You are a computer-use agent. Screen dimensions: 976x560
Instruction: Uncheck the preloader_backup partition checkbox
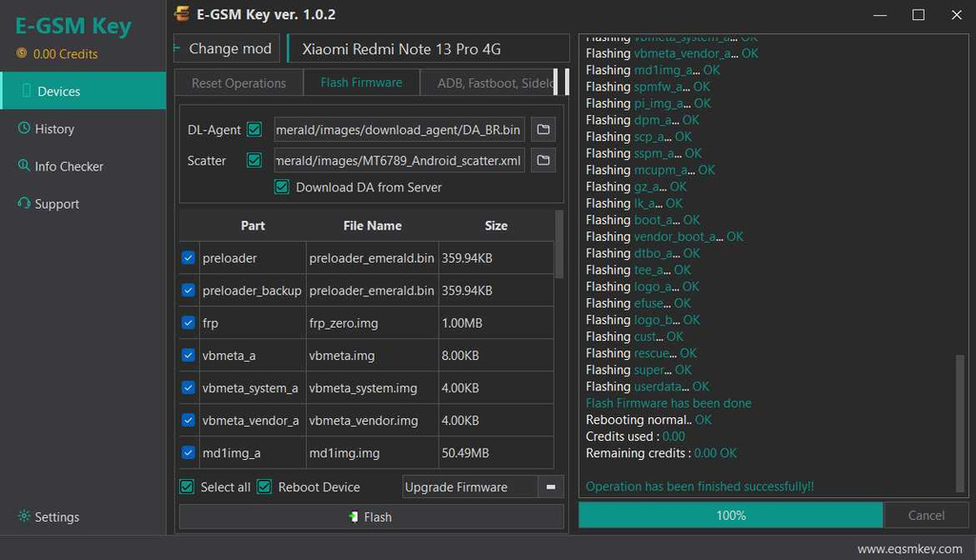coord(188,290)
